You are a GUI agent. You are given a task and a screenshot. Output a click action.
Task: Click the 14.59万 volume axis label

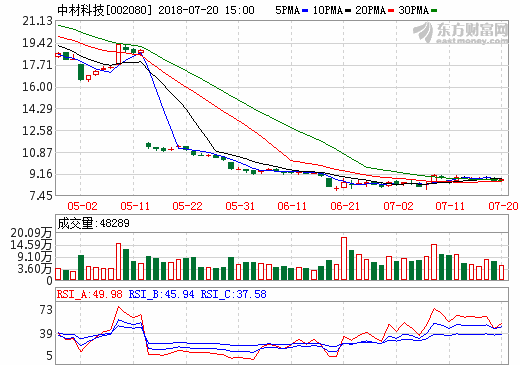click(x=31, y=245)
